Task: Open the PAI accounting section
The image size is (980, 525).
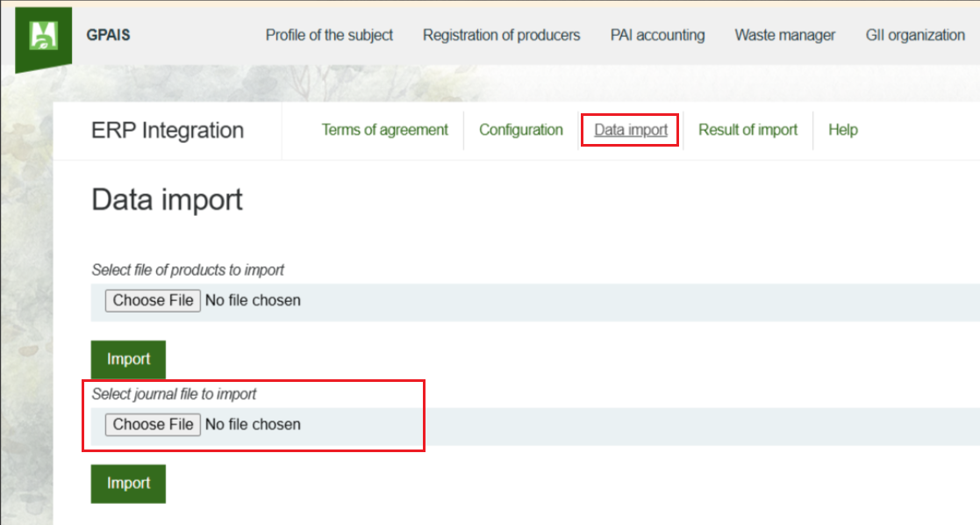Action: tap(657, 35)
